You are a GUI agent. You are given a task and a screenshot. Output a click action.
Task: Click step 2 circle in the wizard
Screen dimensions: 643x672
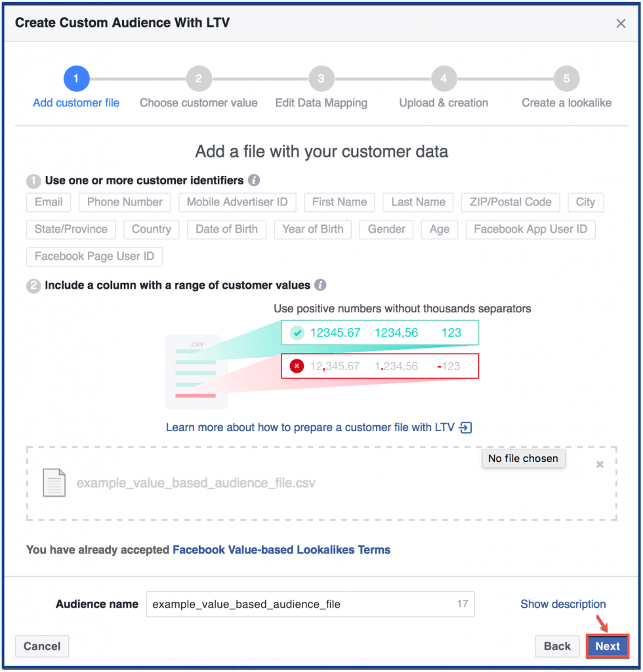point(199,79)
